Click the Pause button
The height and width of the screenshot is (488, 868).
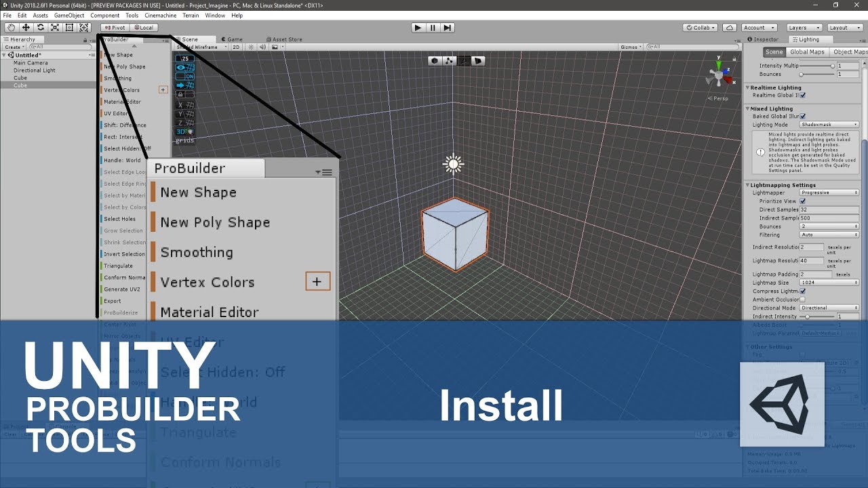(x=433, y=28)
